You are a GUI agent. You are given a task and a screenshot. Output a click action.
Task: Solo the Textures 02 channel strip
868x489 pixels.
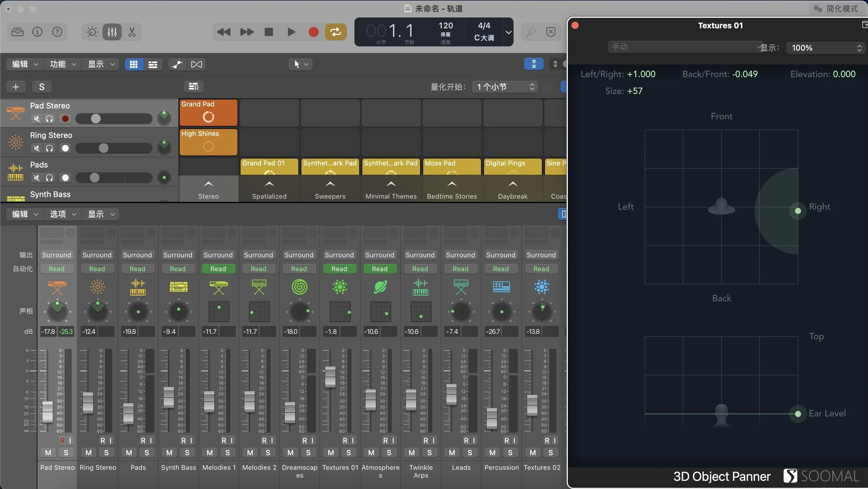coord(551,453)
